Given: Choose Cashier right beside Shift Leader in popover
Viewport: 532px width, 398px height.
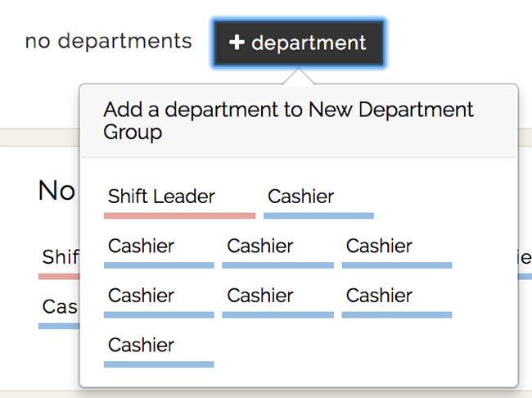Looking at the screenshot, I should [301, 197].
